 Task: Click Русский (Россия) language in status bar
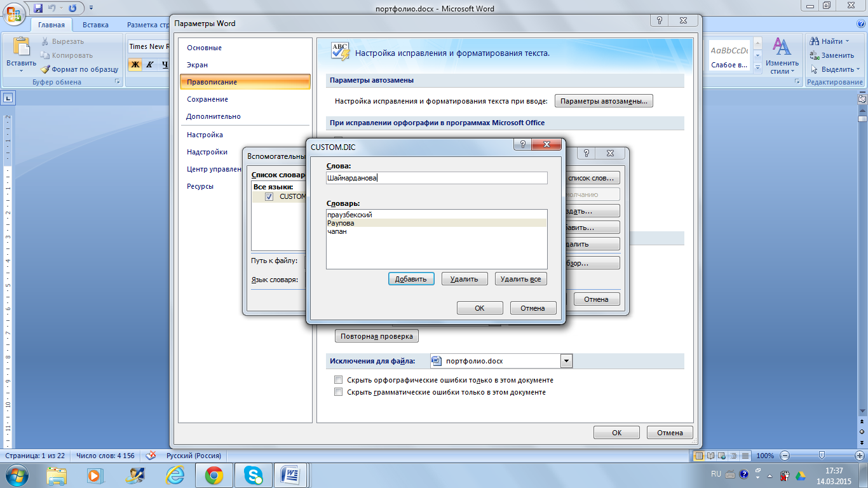click(194, 456)
